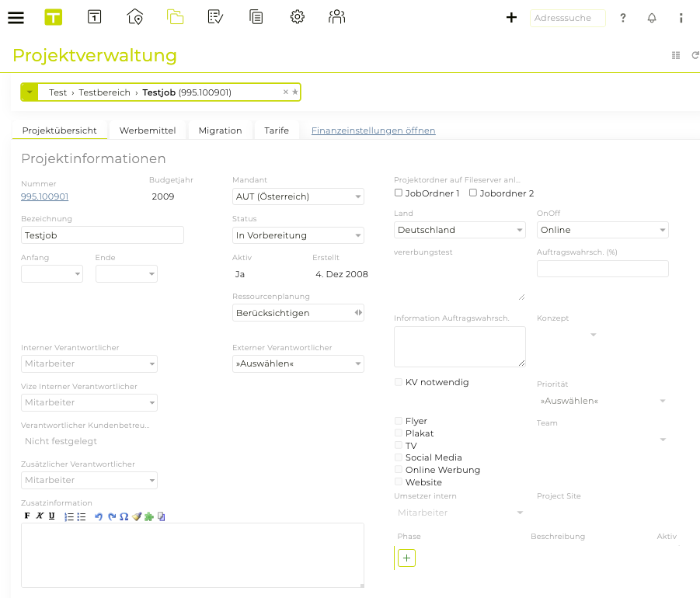This screenshot has height=598, width=700.
Task: Open the Externer Verantwortlicher dropdown
Action: [x=298, y=363]
